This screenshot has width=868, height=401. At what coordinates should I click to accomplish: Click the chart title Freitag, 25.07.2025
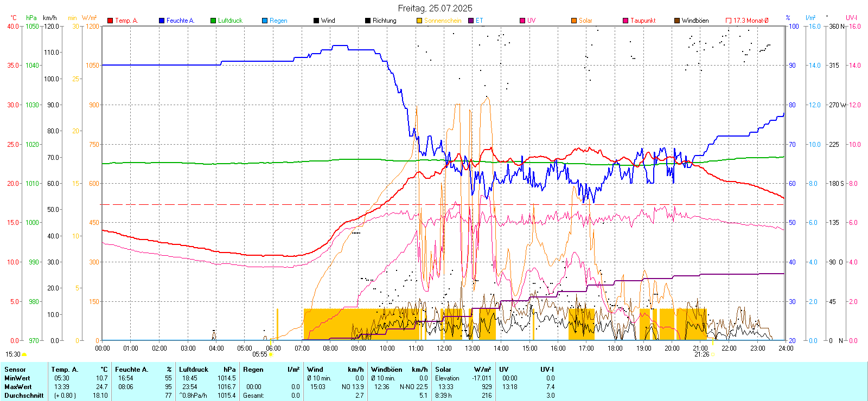tap(435, 8)
